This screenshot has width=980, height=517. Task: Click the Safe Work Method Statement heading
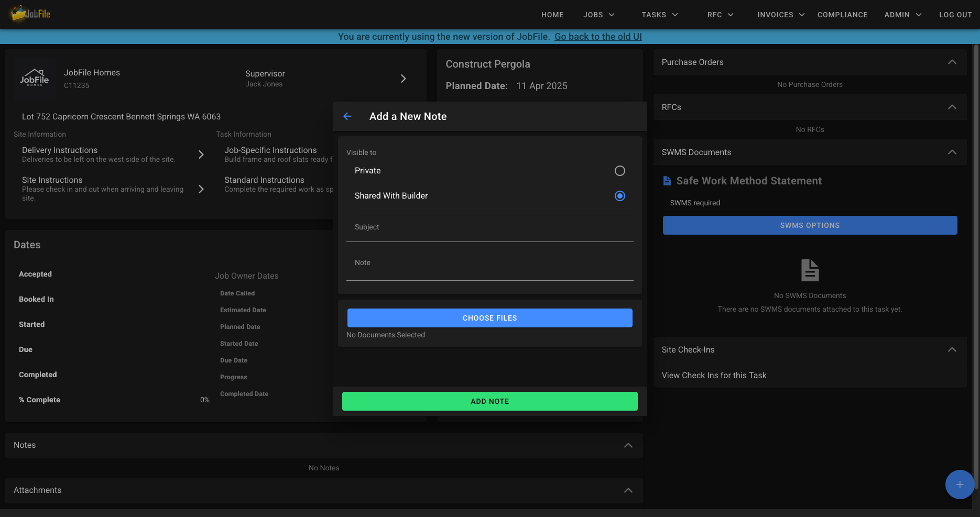(749, 181)
